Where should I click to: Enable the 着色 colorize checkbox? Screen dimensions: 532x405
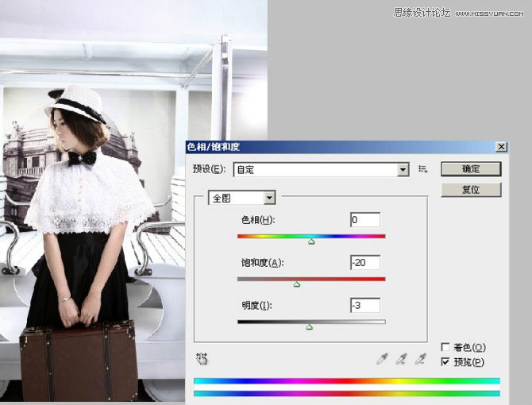pos(445,347)
